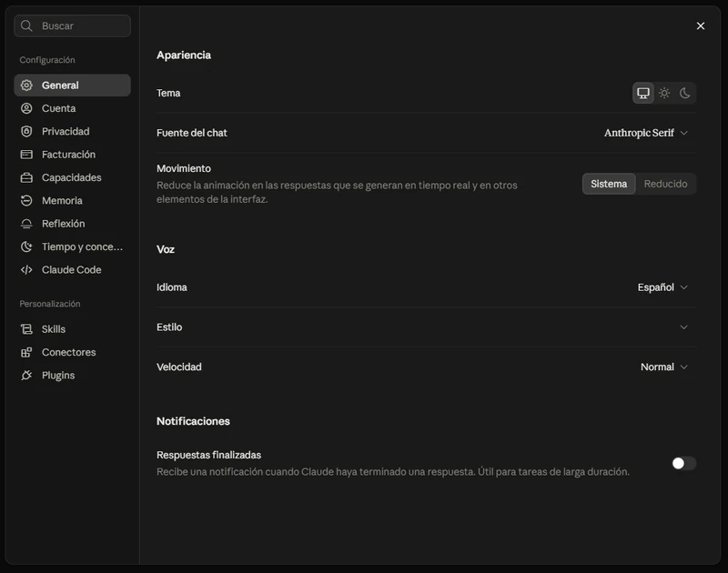Click the Cuenta profile icon
The height and width of the screenshot is (573, 728).
(x=26, y=108)
